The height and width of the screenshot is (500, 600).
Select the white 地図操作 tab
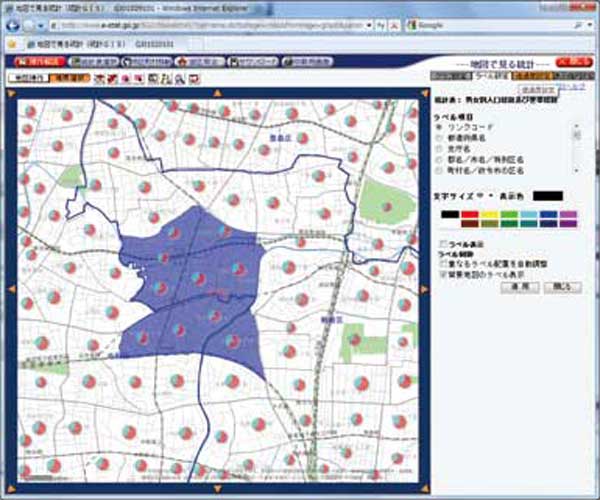click(x=29, y=78)
